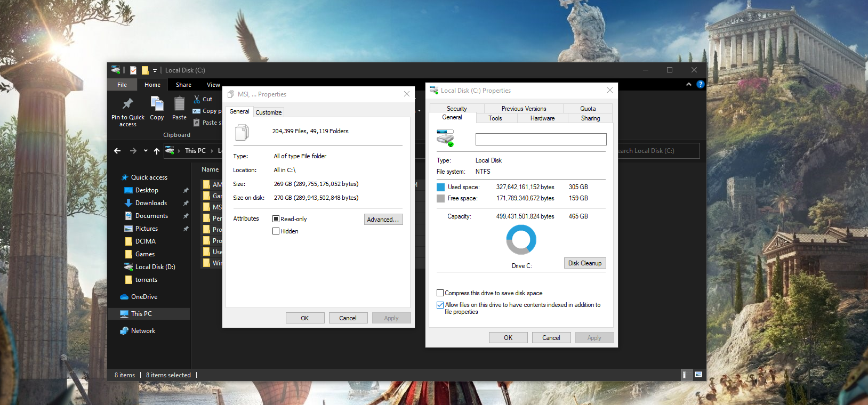This screenshot has width=868, height=405.
Task: Click the Search Local Disk (C:) box
Action: tap(658, 151)
